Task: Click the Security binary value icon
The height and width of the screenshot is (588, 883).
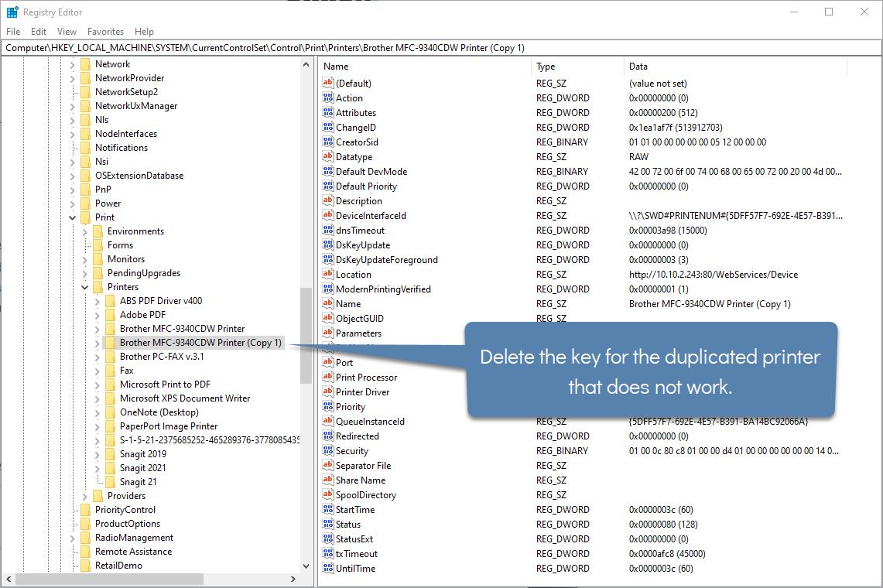Action: pos(328,450)
